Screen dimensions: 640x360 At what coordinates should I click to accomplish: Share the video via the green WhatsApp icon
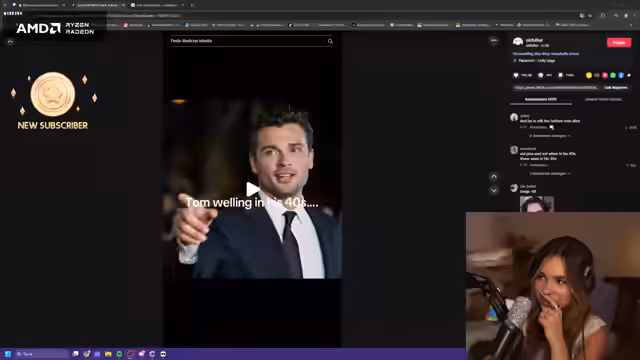(x=613, y=76)
